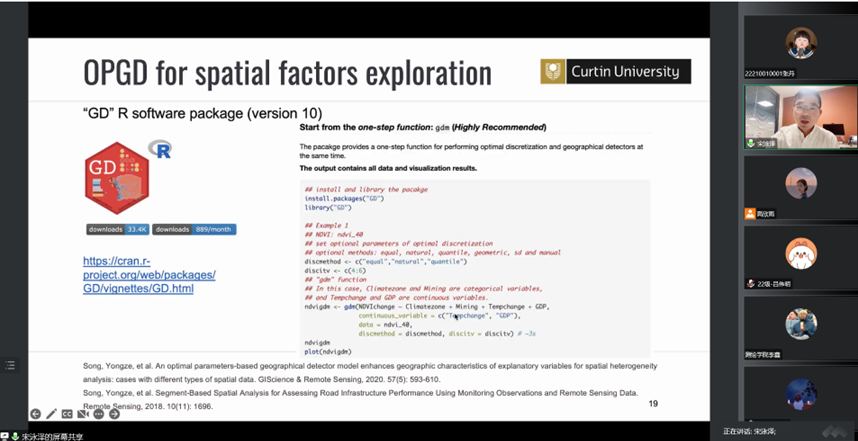Image resolution: width=858 pixels, height=441 pixels.
Task: Select the speaker 宋泳泽 video tile
Action: click(800, 116)
